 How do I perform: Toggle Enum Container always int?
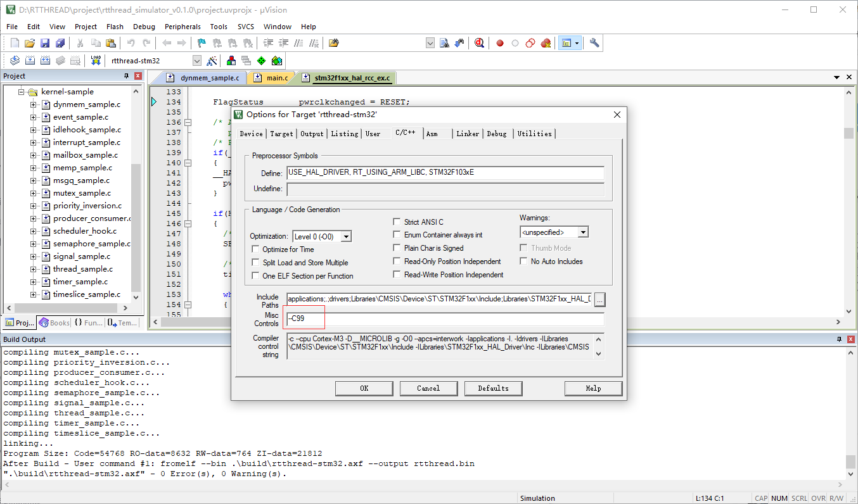(x=397, y=235)
